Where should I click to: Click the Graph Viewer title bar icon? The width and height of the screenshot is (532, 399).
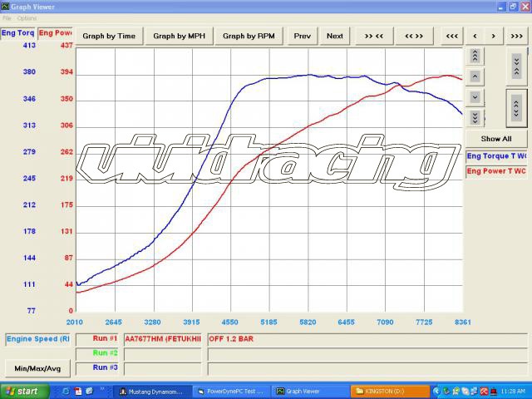pyautogui.click(x=5, y=7)
